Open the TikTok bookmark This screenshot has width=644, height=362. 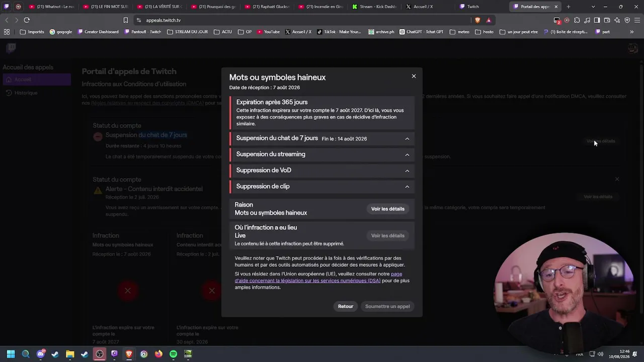[x=339, y=32]
